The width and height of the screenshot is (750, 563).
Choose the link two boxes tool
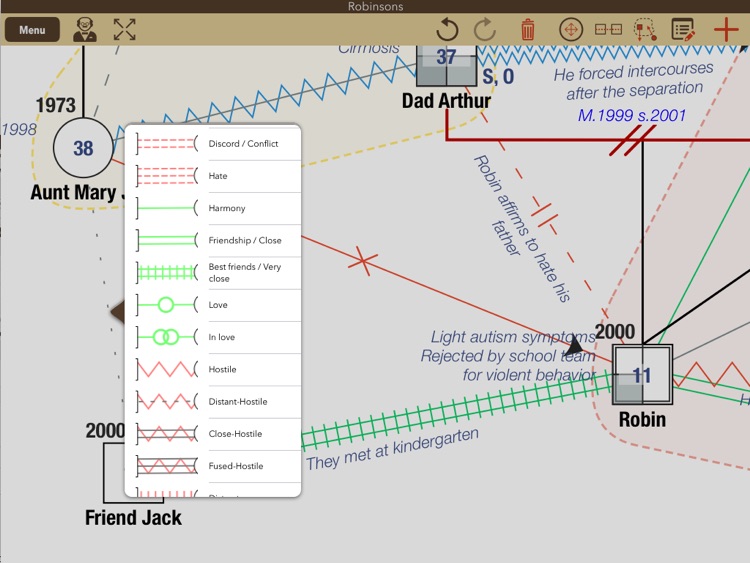(x=608, y=30)
